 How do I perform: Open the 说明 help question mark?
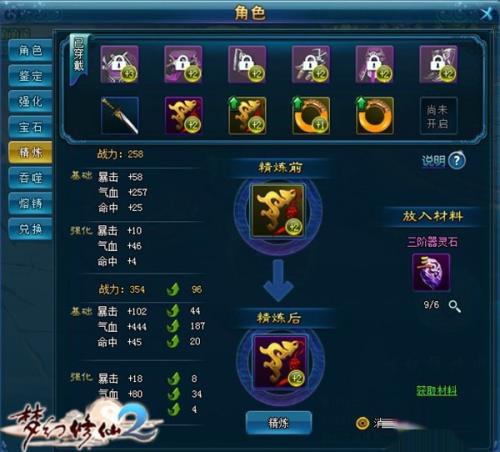click(457, 161)
